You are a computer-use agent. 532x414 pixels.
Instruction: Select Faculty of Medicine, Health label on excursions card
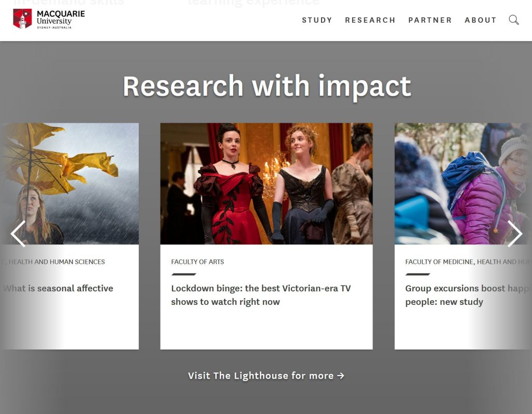pos(468,262)
